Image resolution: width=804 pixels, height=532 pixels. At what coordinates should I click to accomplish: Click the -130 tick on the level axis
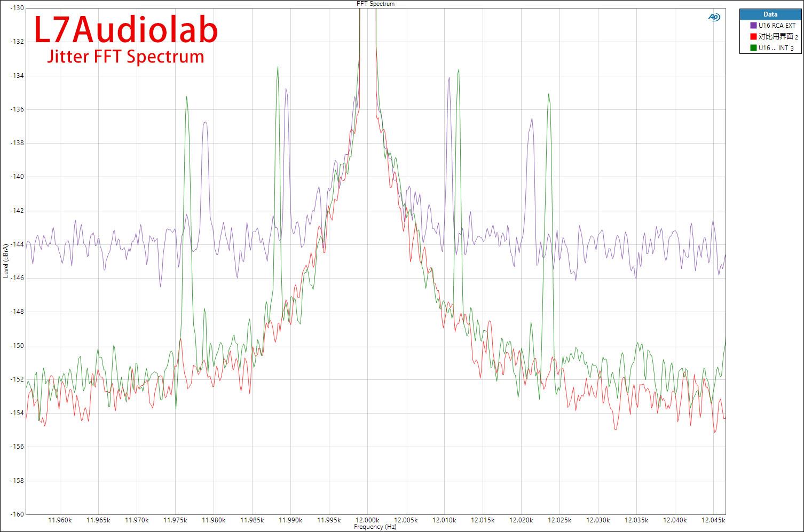click(17, 8)
